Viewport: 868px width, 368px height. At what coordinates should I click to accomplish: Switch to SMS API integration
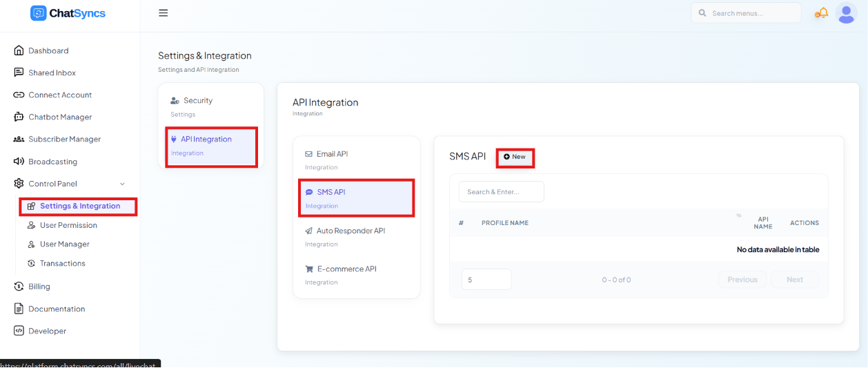click(x=357, y=198)
